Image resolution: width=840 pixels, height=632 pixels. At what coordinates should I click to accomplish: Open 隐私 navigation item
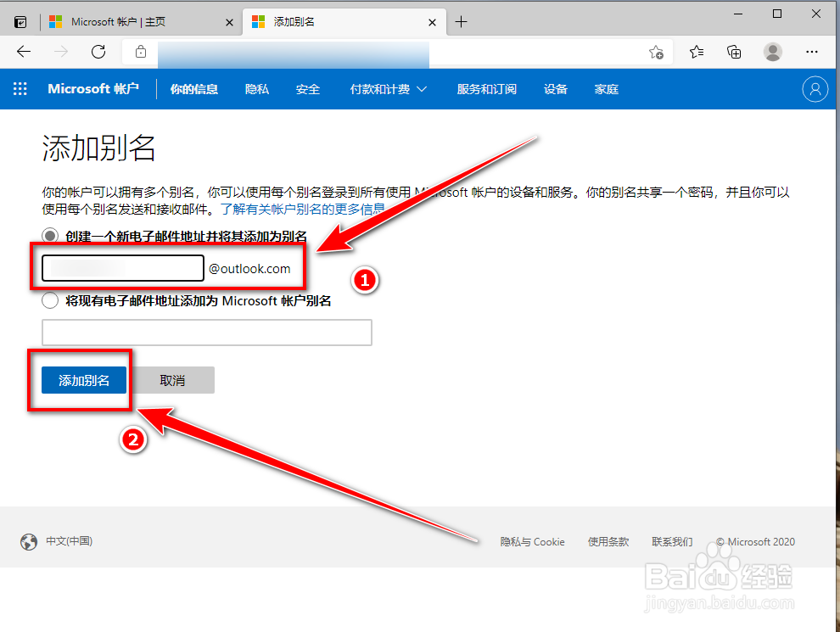256,89
